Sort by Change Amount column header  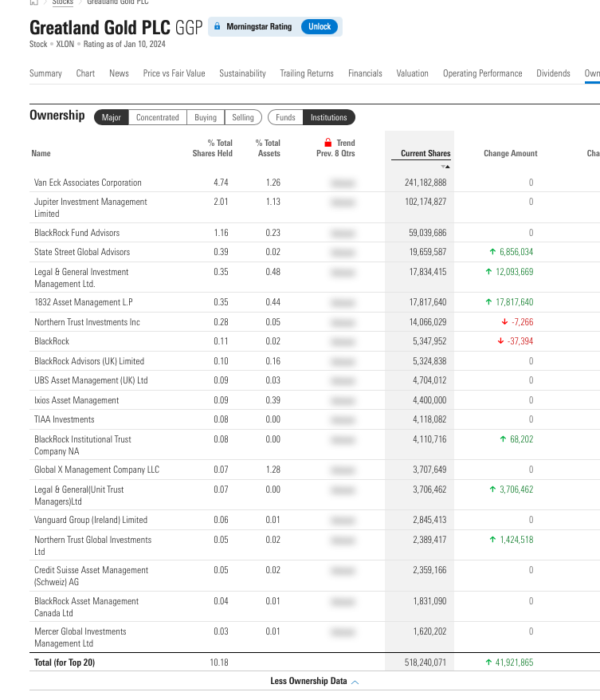tap(510, 153)
